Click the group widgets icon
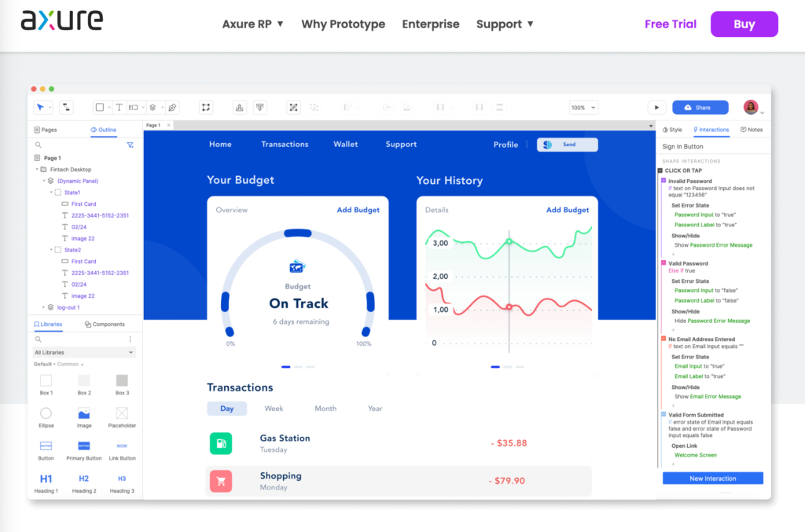This screenshot has height=532, width=805. tap(293, 107)
